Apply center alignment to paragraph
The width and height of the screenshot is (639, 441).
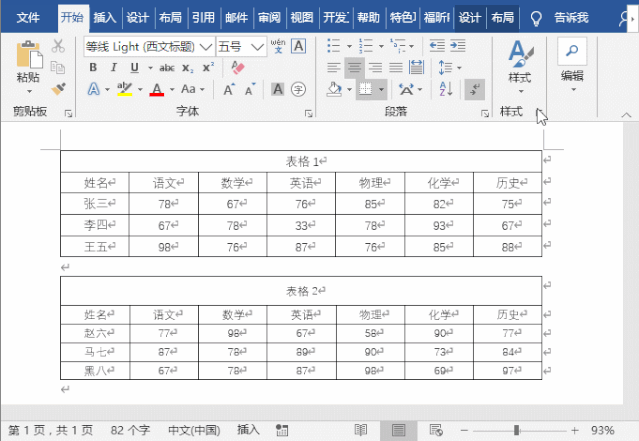point(354,67)
